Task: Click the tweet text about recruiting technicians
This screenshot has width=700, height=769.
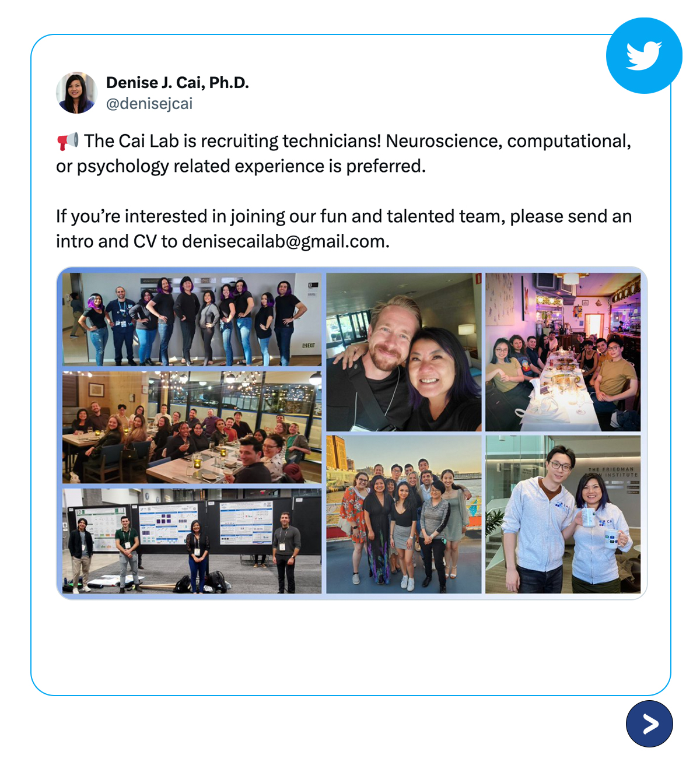Action: (344, 153)
